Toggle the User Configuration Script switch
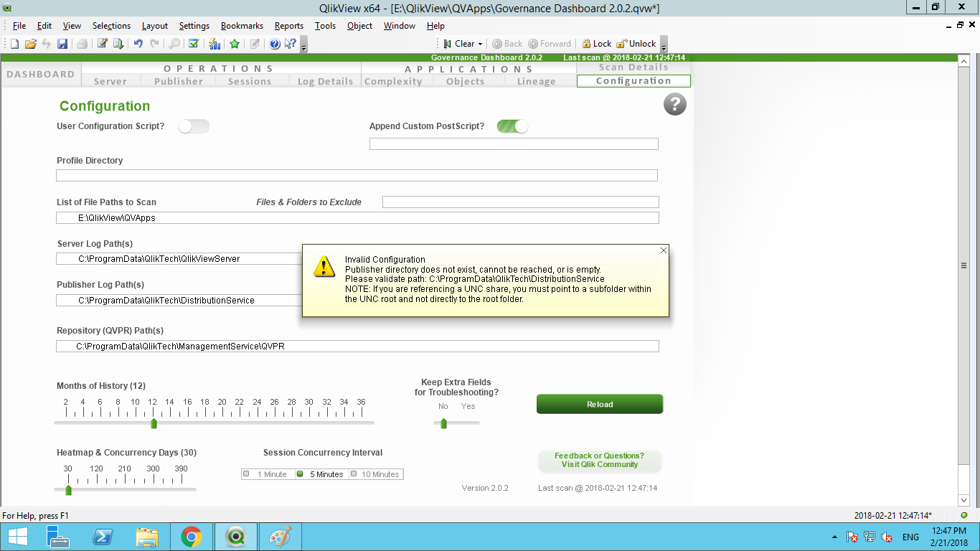980x551 pixels. (x=194, y=126)
